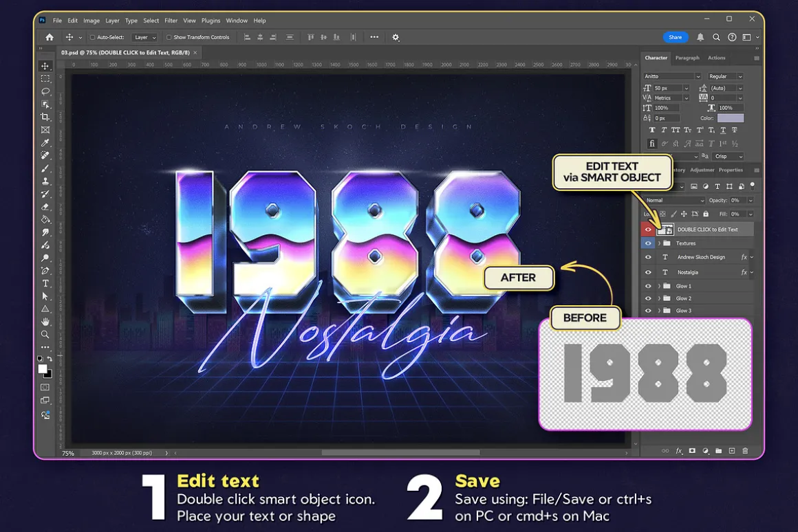Open the Regular font style dropdown

(x=726, y=76)
